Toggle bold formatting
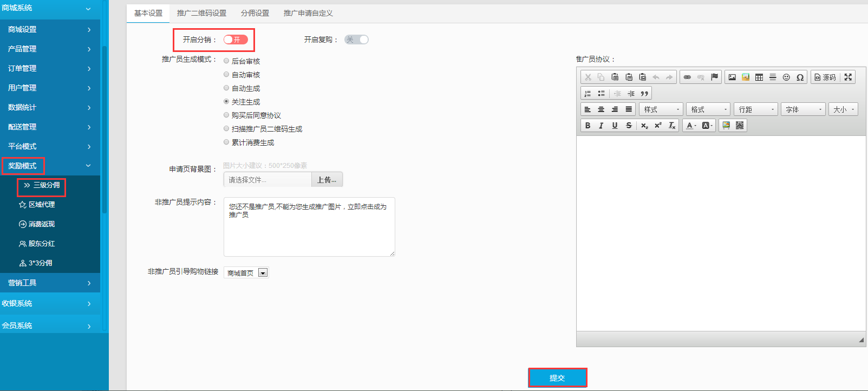This screenshot has height=391, width=868. tap(588, 126)
